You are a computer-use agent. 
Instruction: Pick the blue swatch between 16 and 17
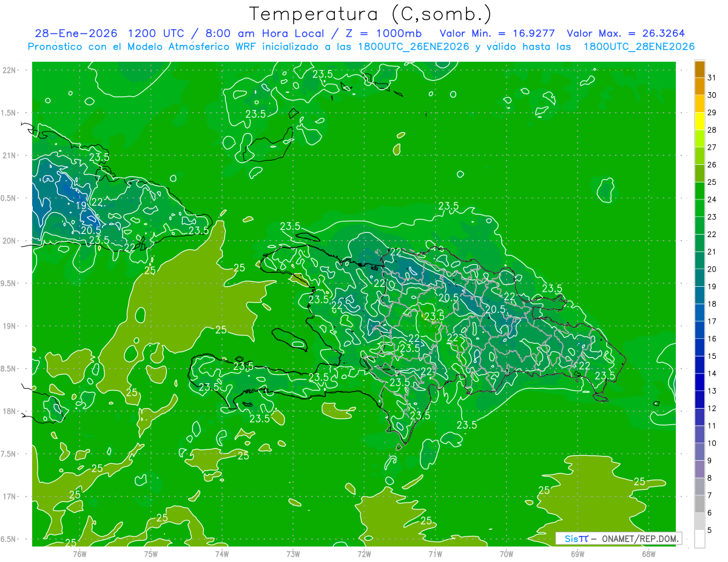(699, 330)
